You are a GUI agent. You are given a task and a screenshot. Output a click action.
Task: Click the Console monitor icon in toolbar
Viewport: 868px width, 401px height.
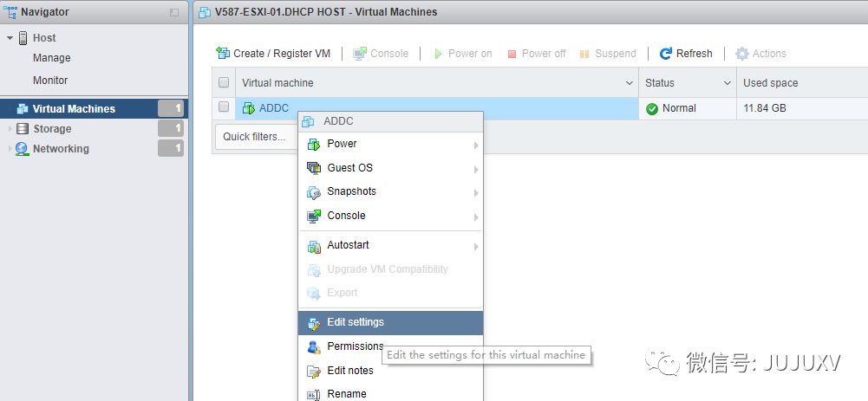[x=360, y=53]
